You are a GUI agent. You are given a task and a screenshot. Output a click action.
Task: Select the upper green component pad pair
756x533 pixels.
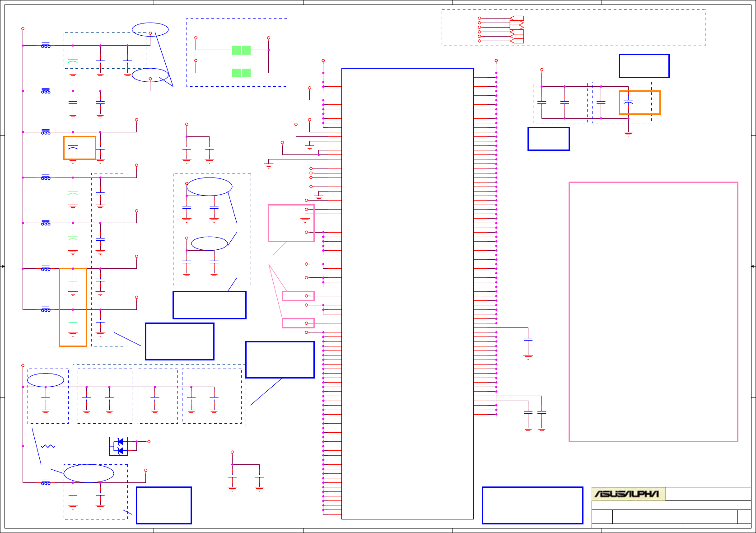(x=241, y=50)
